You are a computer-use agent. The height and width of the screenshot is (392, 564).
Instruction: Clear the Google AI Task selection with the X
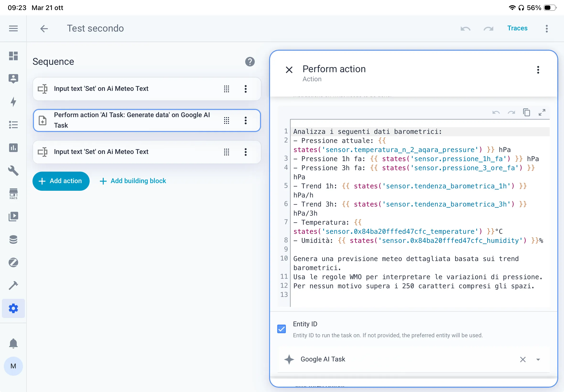click(523, 359)
